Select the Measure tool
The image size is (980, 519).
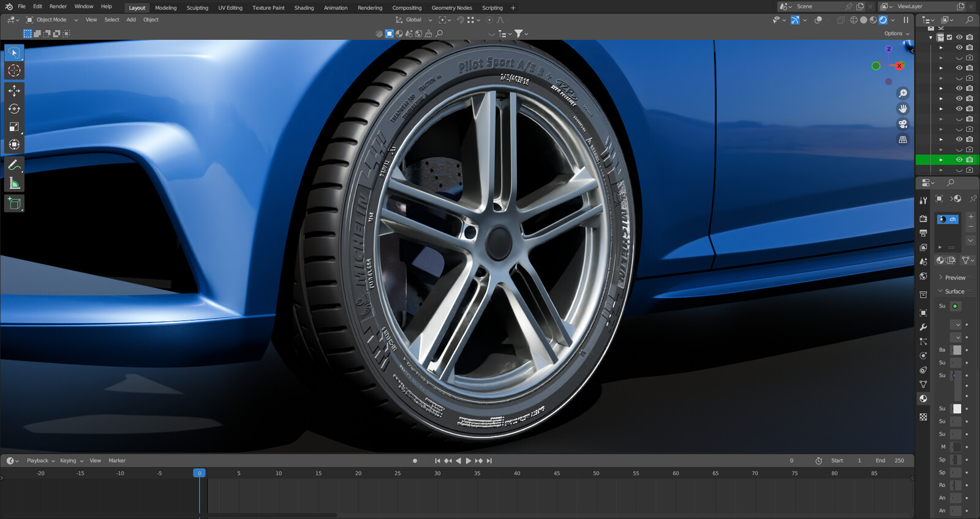pyautogui.click(x=14, y=184)
